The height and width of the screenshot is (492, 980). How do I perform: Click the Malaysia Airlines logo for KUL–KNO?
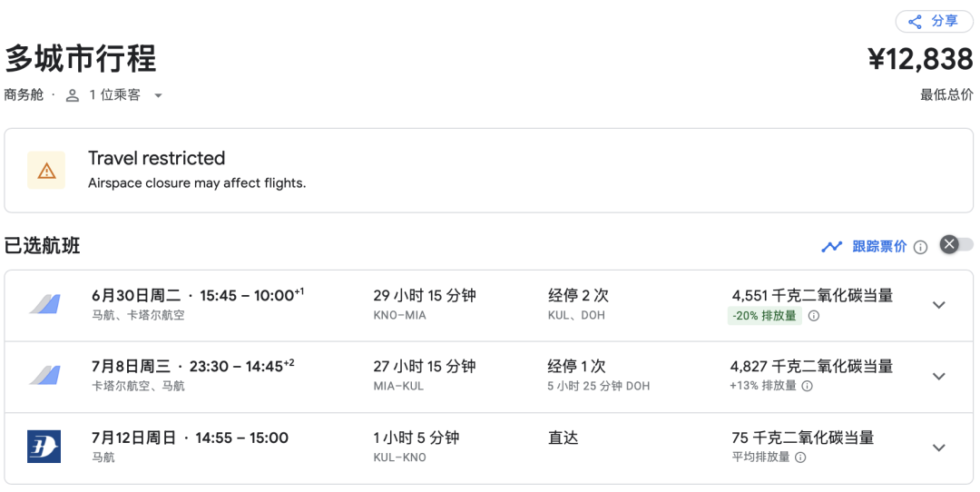(x=44, y=447)
